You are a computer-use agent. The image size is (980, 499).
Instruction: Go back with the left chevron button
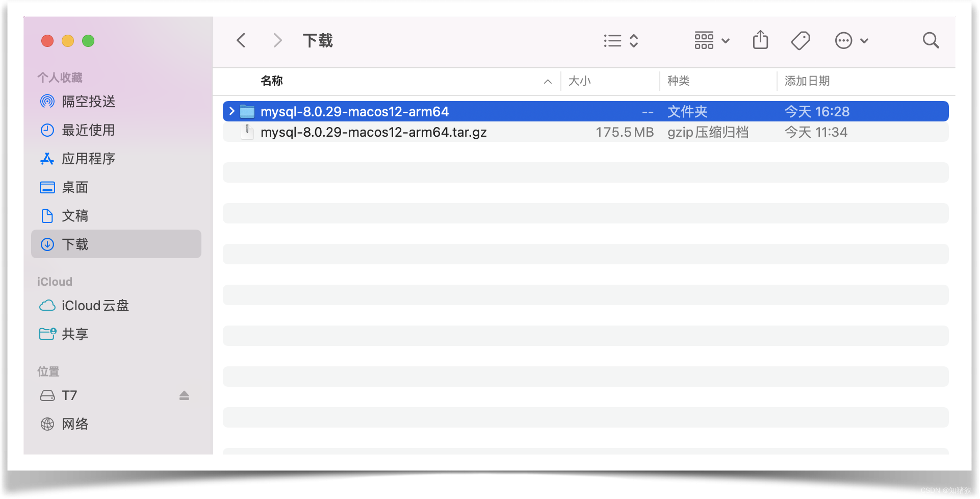(x=241, y=40)
